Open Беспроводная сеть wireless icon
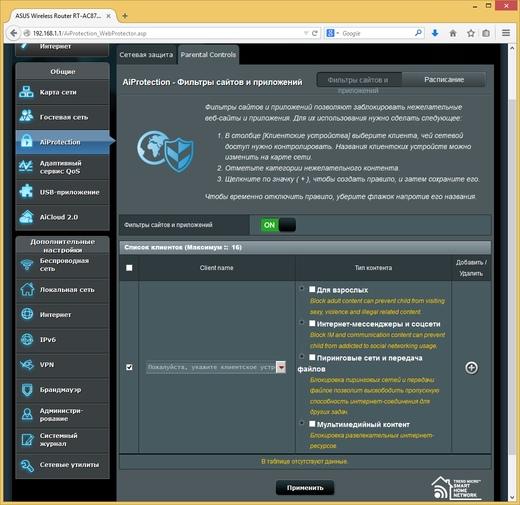520x505 pixels. 27,265
